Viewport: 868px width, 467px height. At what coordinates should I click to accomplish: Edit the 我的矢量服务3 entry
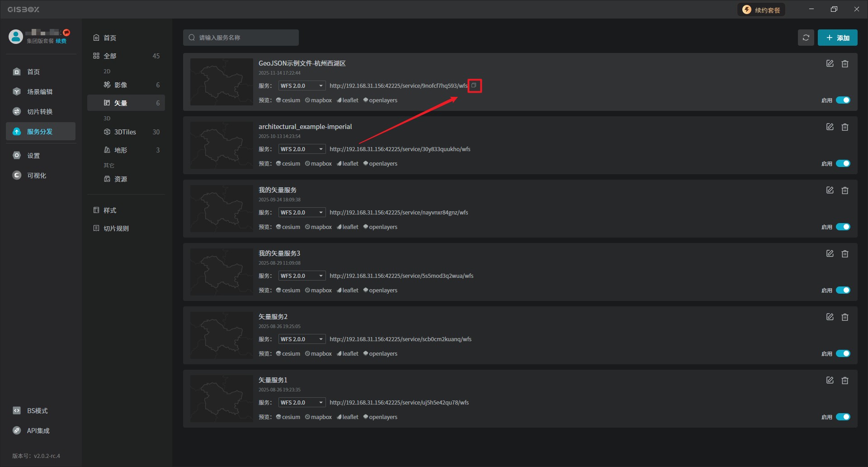(830, 254)
